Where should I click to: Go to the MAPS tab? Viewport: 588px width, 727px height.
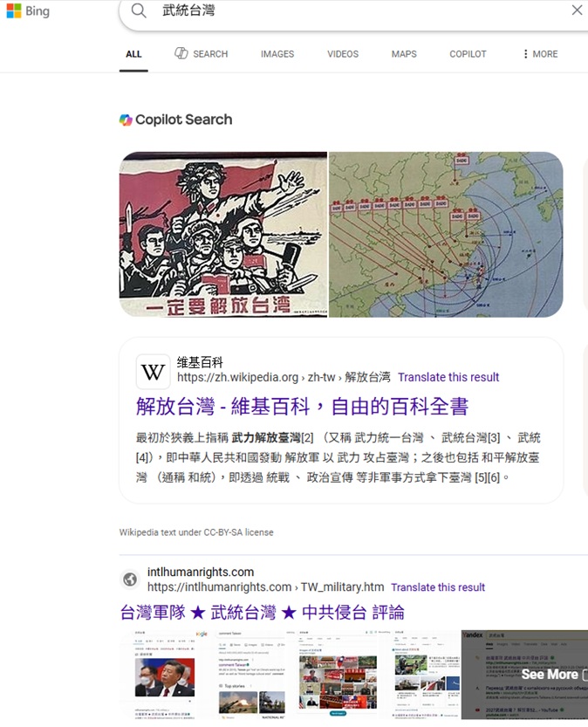pyautogui.click(x=404, y=54)
